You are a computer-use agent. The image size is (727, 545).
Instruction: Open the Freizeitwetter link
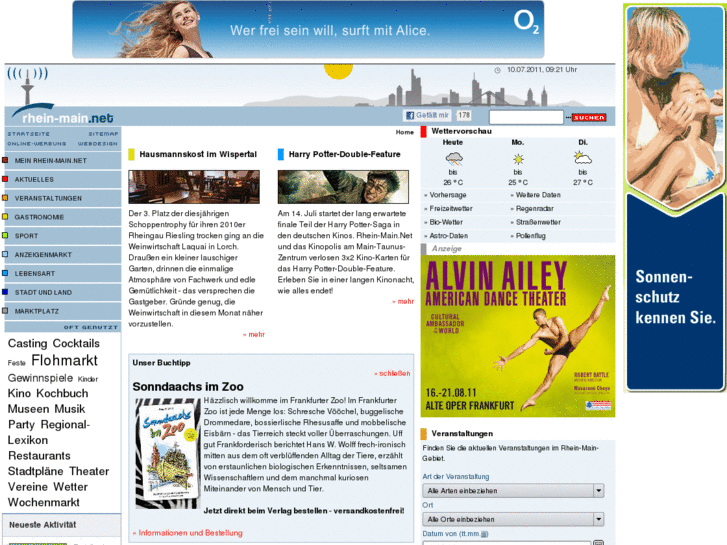(x=451, y=209)
